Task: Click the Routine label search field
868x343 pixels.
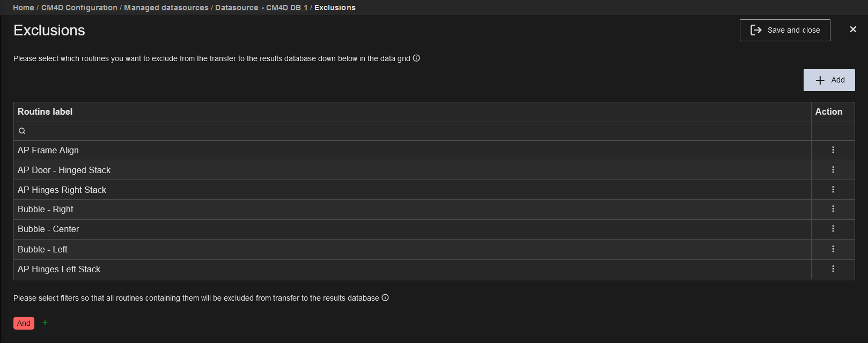Action: (x=413, y=131)
